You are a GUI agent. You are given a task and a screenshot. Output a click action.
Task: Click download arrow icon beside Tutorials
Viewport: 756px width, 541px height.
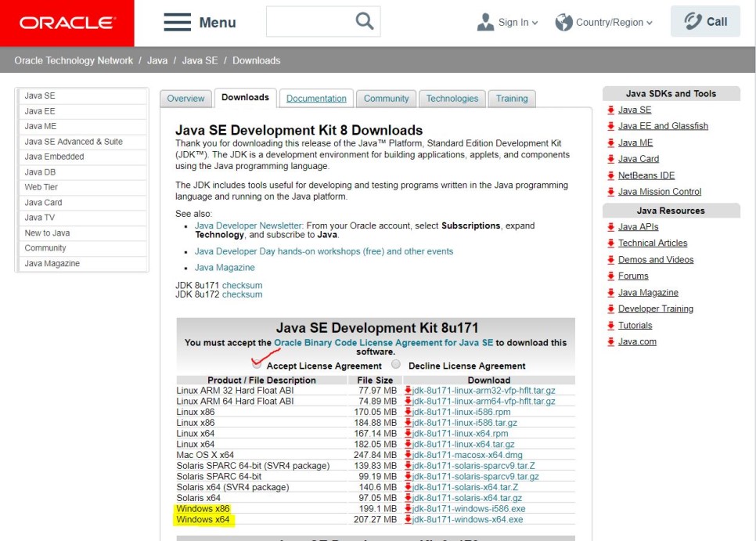[x=611, y=326]
